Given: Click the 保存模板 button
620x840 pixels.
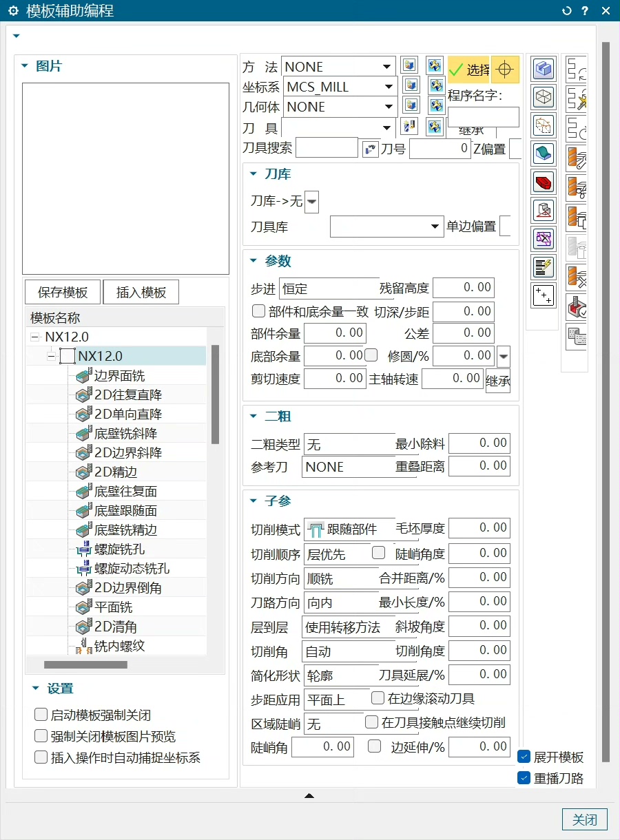Looking at the screenshot, I should [x=63, y=292].
